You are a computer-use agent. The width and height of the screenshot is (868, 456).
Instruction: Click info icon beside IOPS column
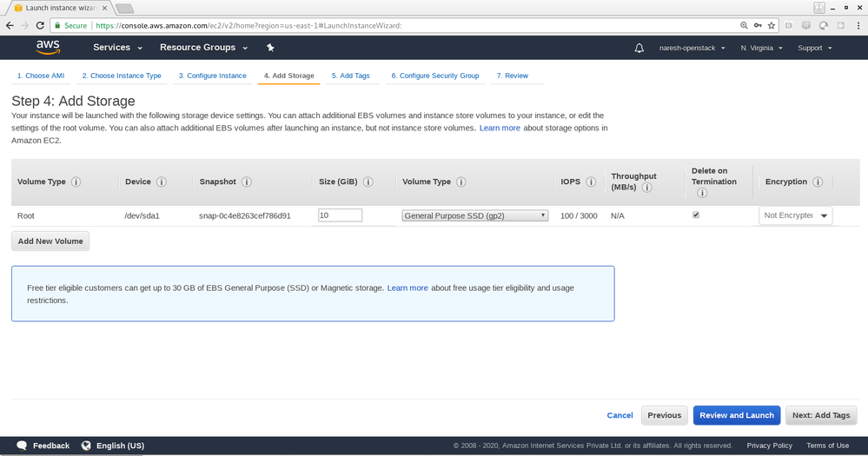click(591, 182)
